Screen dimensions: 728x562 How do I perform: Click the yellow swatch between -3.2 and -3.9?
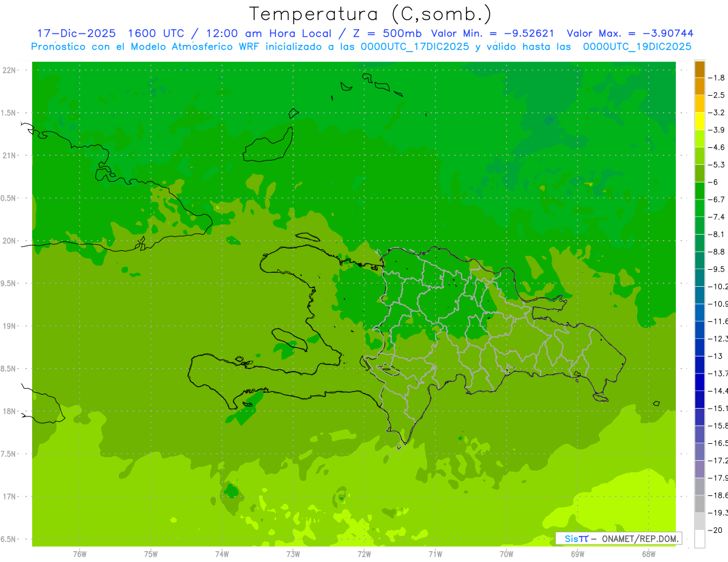[699, 121]
